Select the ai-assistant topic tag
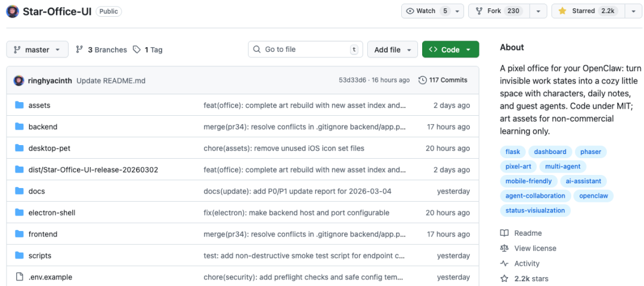644x286 pixels. (583, 181)
